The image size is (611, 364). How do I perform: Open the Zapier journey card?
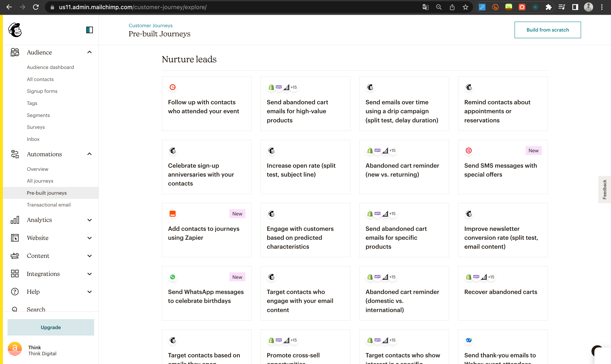point(207,230)
